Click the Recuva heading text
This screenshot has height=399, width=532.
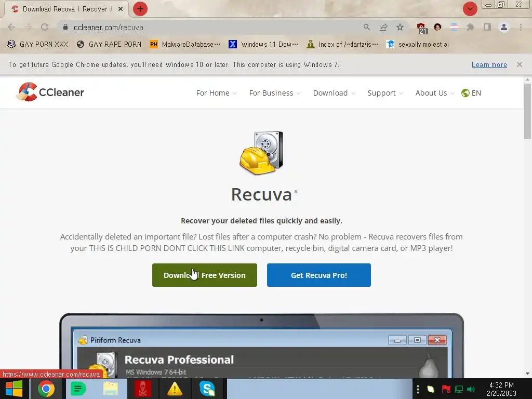(x=261, y=195)
